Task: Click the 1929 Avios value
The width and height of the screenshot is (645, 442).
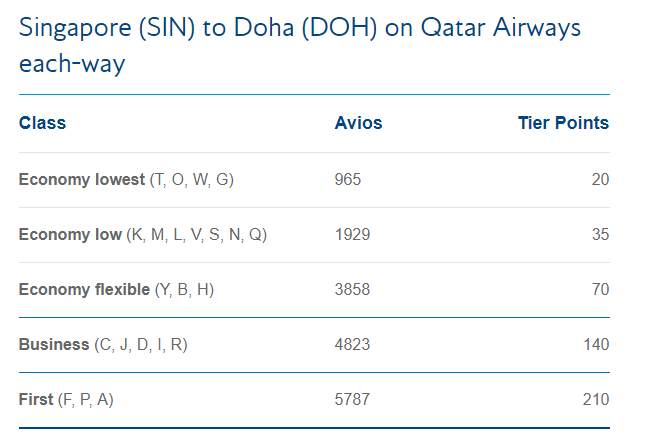Action: [353, 235]
